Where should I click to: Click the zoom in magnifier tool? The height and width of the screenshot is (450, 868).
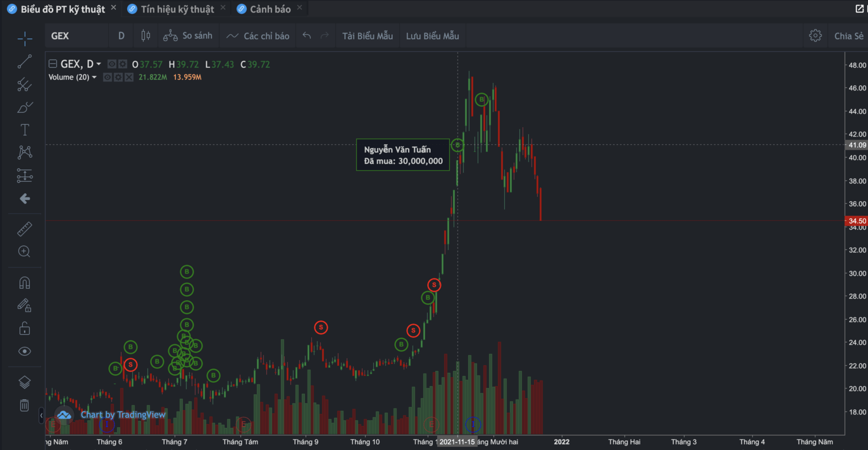point(25,251)
